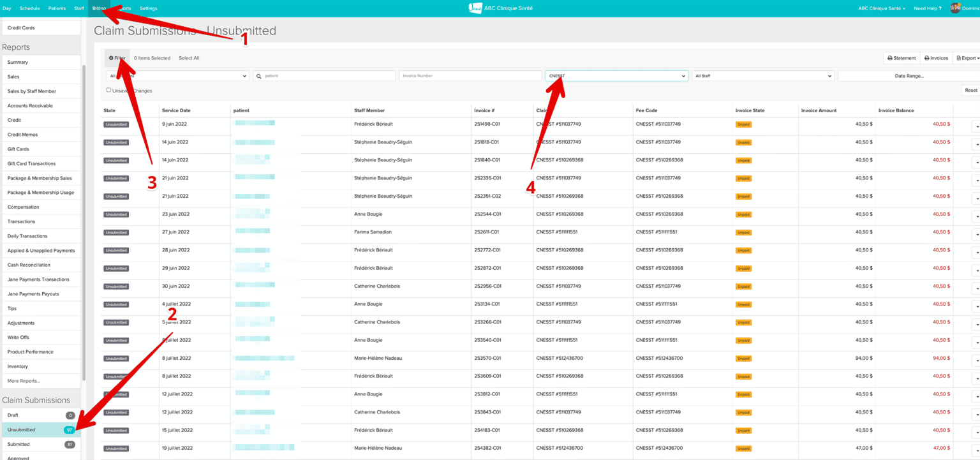This screenshot has width=980, height=460.
Task: Open the Schedule tab
Action: coord(29,8)
